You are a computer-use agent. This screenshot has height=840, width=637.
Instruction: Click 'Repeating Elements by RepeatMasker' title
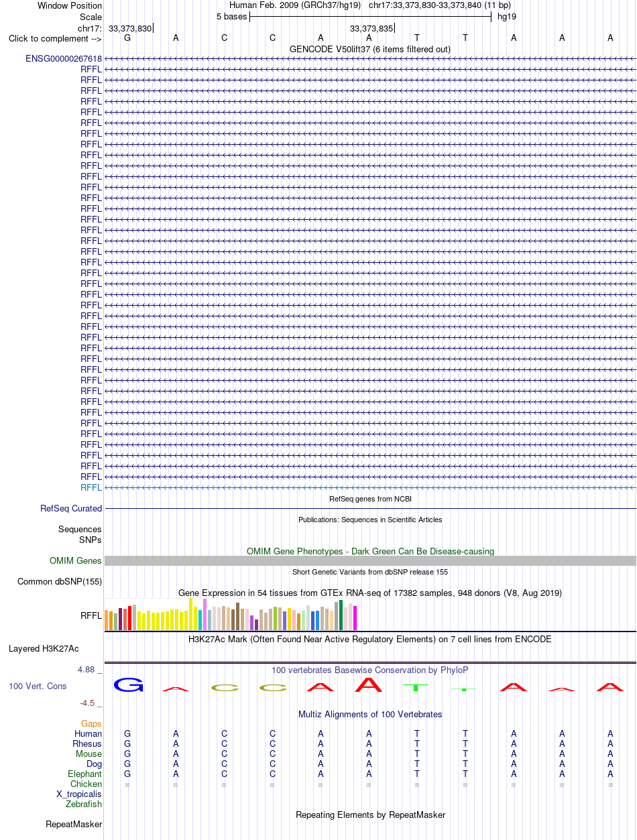[x=370, y=815]
